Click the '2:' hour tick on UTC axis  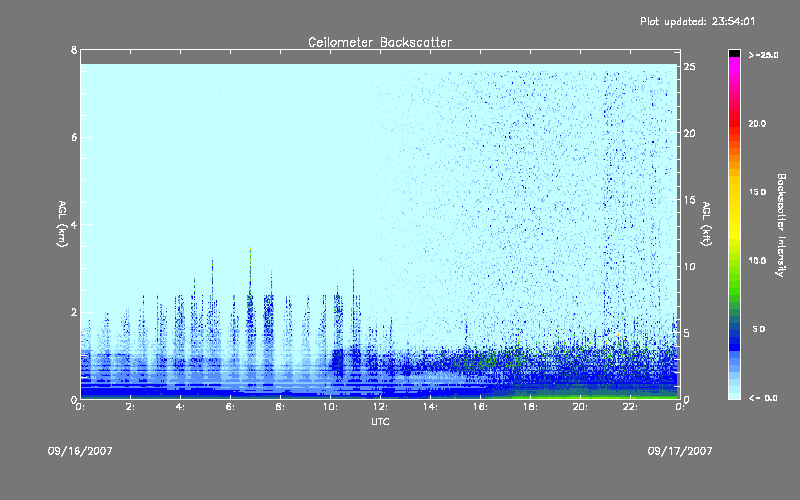(x=130, y=407)
